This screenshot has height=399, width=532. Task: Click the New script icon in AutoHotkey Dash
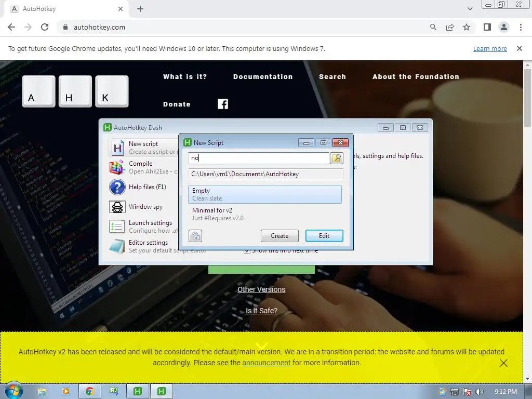point(117,148)
